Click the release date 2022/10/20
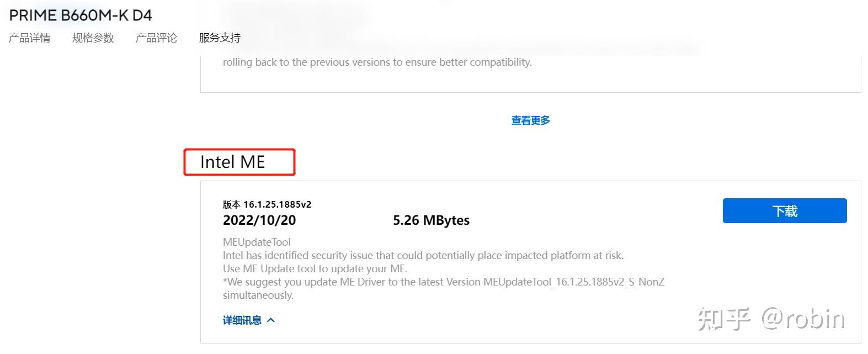The height and width of the screenshot is (354, 868). 259,220
